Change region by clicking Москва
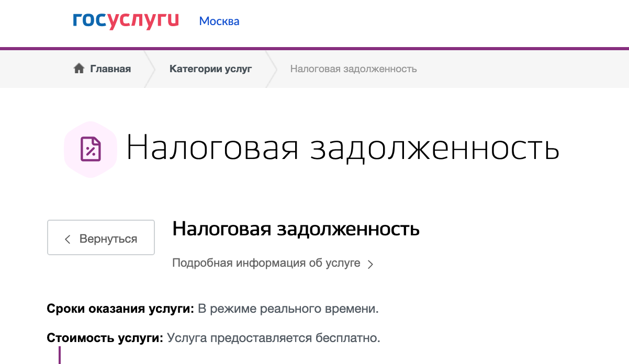This screenshot has width=629, height=364. coord(219,21)
